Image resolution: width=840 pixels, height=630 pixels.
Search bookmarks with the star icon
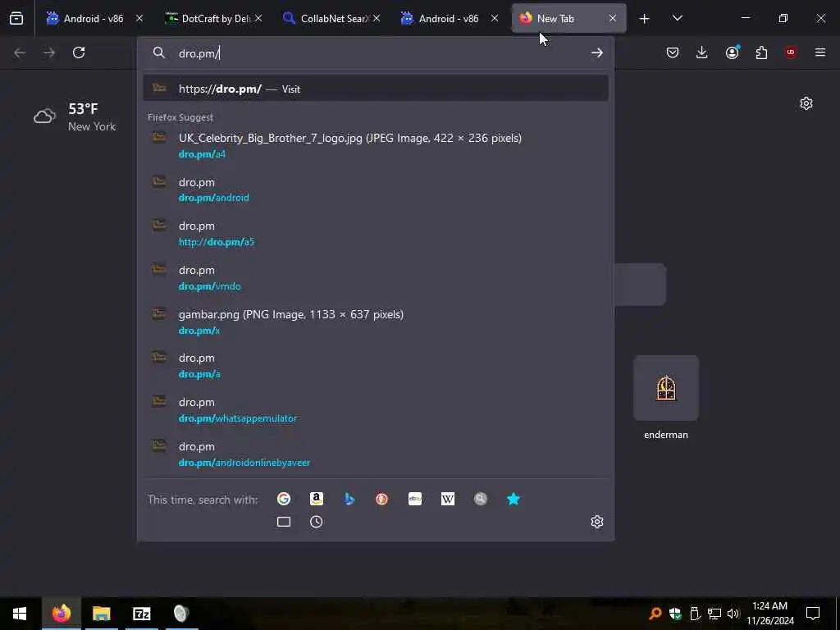tap(514, 500)
